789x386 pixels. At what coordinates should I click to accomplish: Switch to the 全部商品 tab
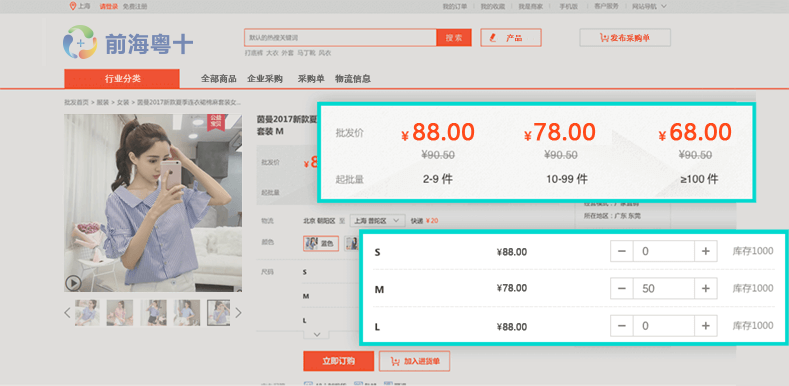point(219,79)
